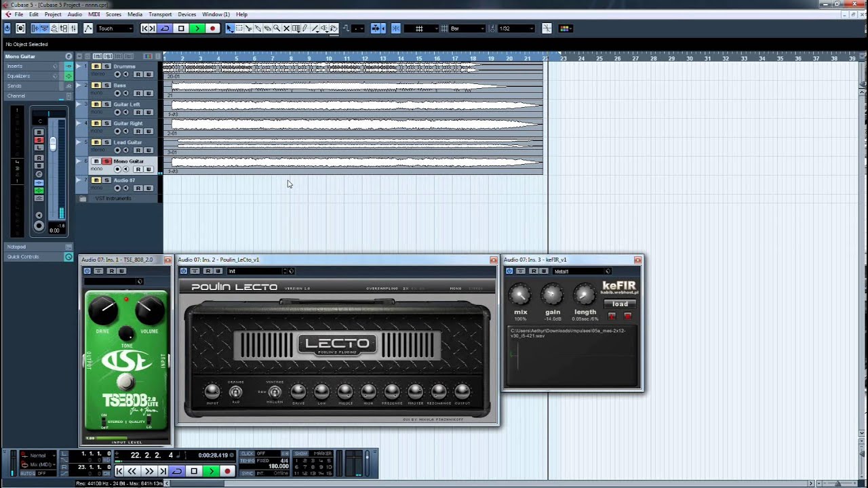Disable solo on Mono Guitar track

pos(106,161)
